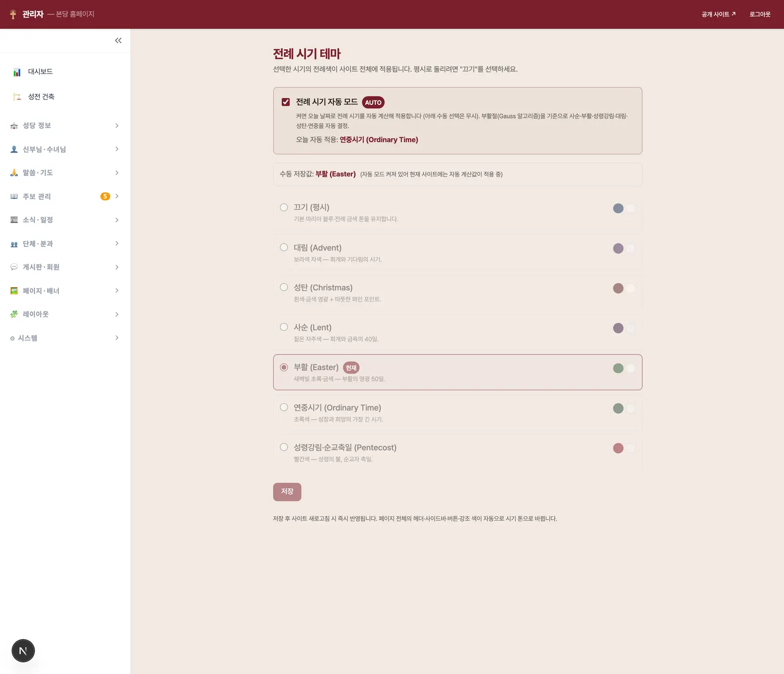Screen dimensions: 784x674
Task: Select the 사순 (Lent) radio button
Action: 284,327
